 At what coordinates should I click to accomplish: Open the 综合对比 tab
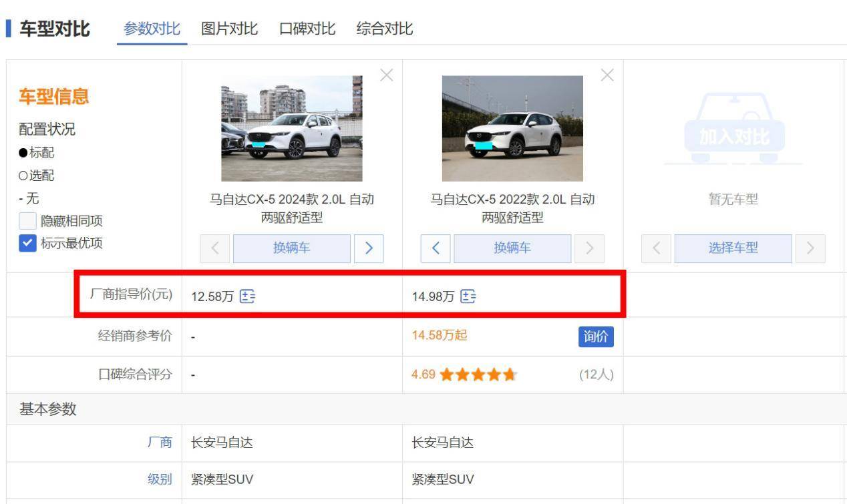tap(385, 29)
